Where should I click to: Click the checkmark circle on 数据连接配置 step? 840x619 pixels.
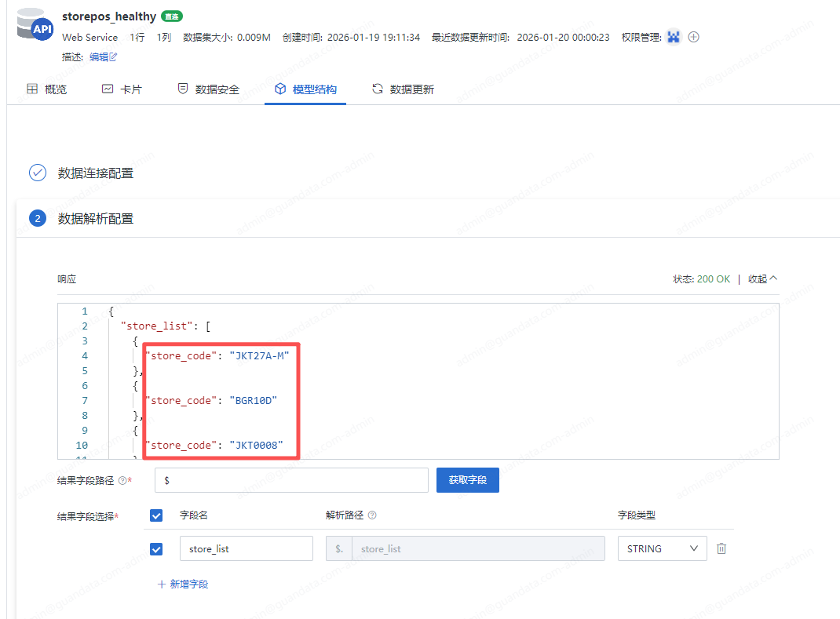[x=37, y=173]
